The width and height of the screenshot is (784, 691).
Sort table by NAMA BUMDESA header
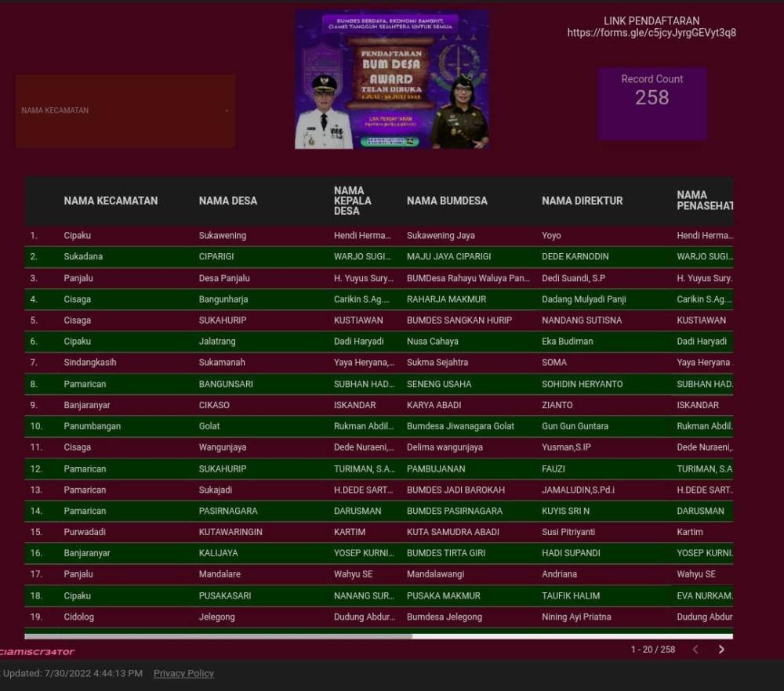pos(447,201)
